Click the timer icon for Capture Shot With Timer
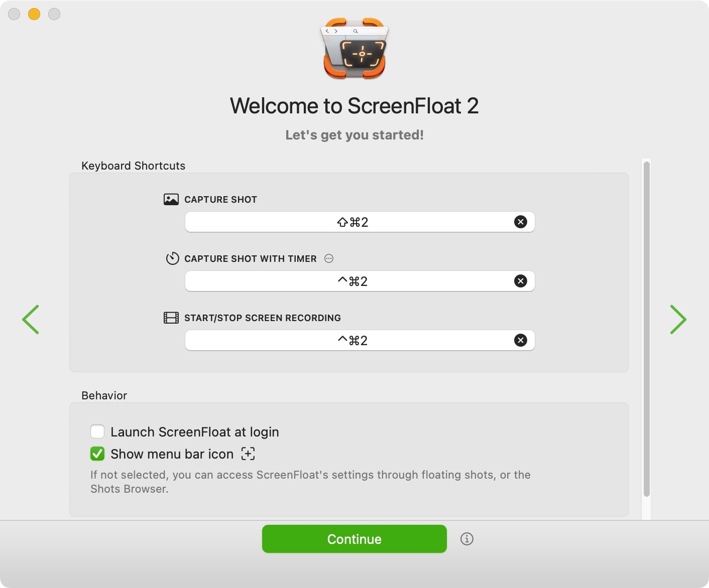The width and height of the screenshot is (709, 588). 172,258
